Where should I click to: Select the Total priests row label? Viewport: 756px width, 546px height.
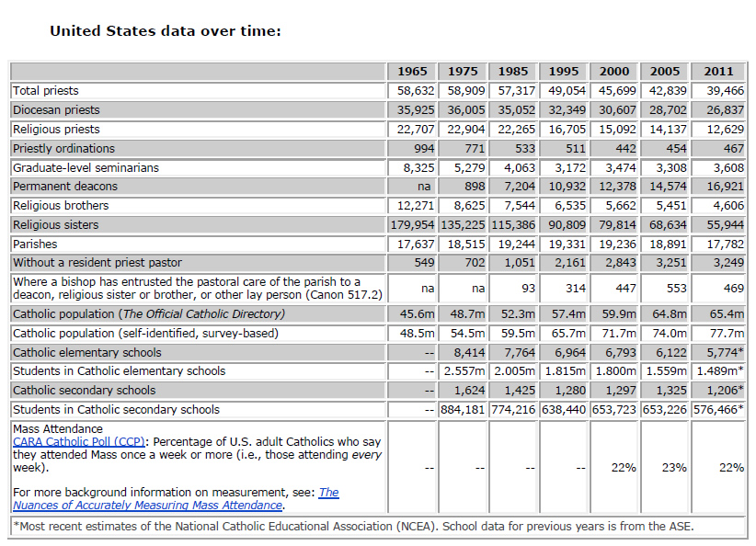point(46,91)
